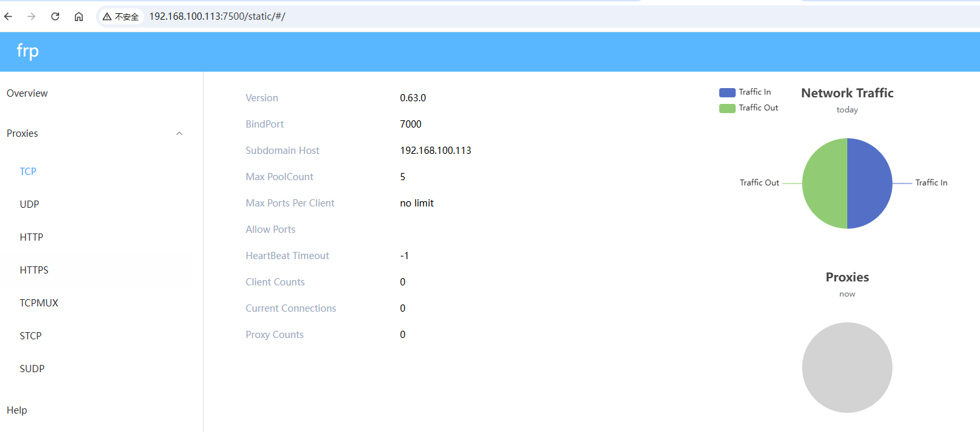Click the 'today' subtitle under Network Traffic
The height and width of the screenshot is (434, 980).
(847, 110)
